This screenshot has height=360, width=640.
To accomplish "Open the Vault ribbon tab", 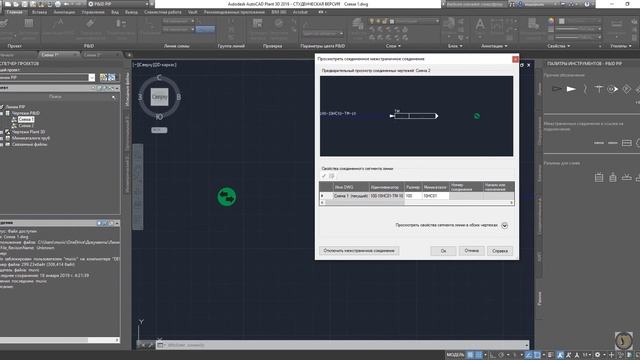I will 192,12.
